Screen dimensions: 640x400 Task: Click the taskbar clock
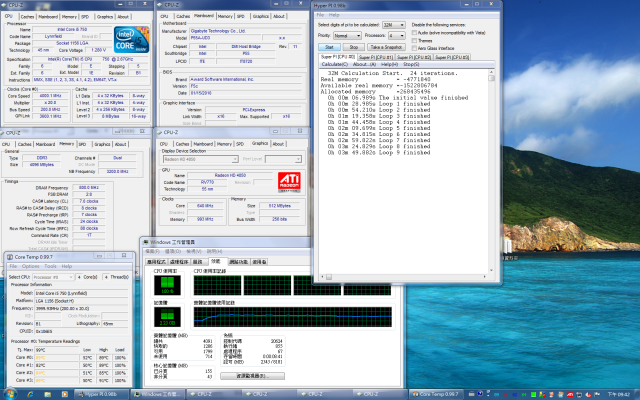[619, 394]
